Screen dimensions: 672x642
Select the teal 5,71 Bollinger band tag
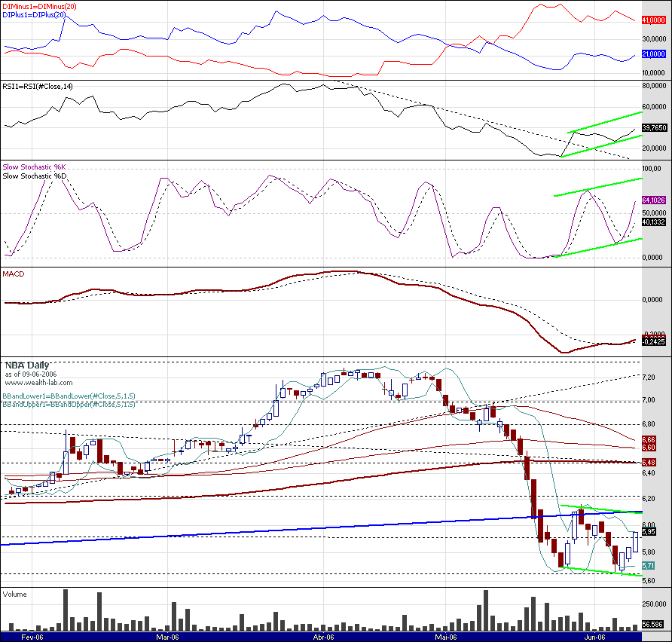tap(649, 566)
